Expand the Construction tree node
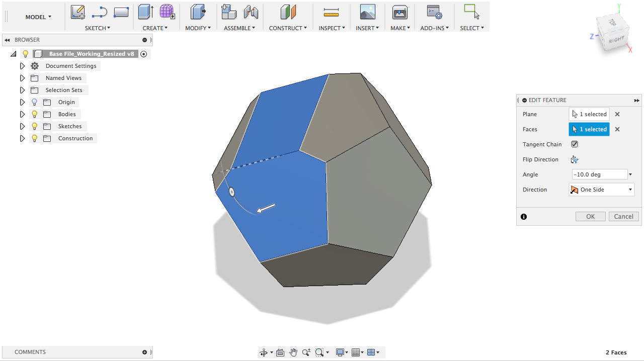Screen dimensions: 644x361 pyautogui.click(x=22, y=138)
